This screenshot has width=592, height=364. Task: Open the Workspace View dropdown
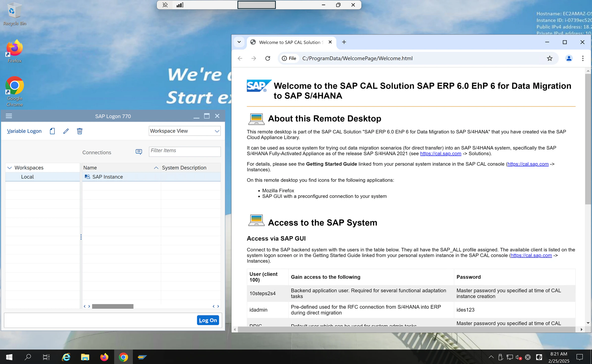pyautogui.click(x=184, y=131)
